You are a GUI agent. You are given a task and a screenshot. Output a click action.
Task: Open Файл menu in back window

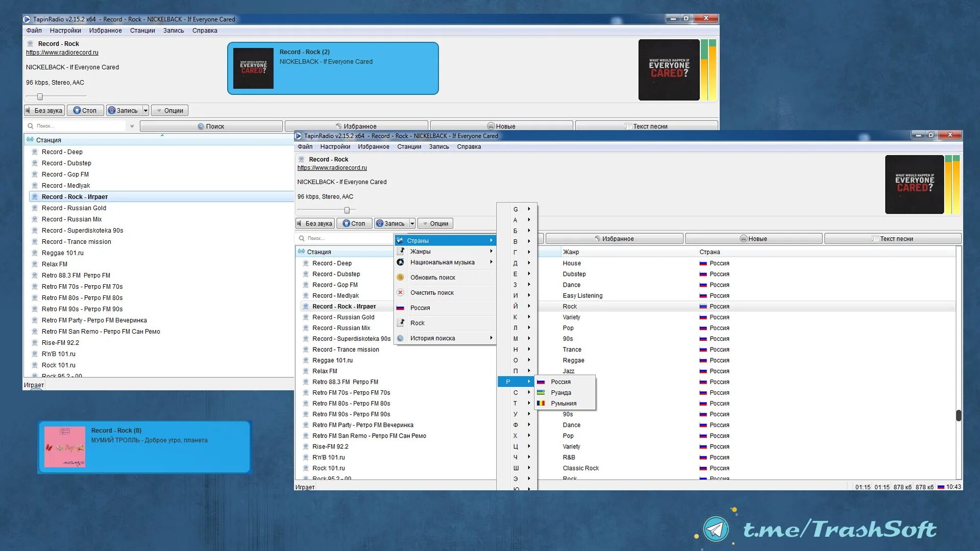click(x=34, y=31)
